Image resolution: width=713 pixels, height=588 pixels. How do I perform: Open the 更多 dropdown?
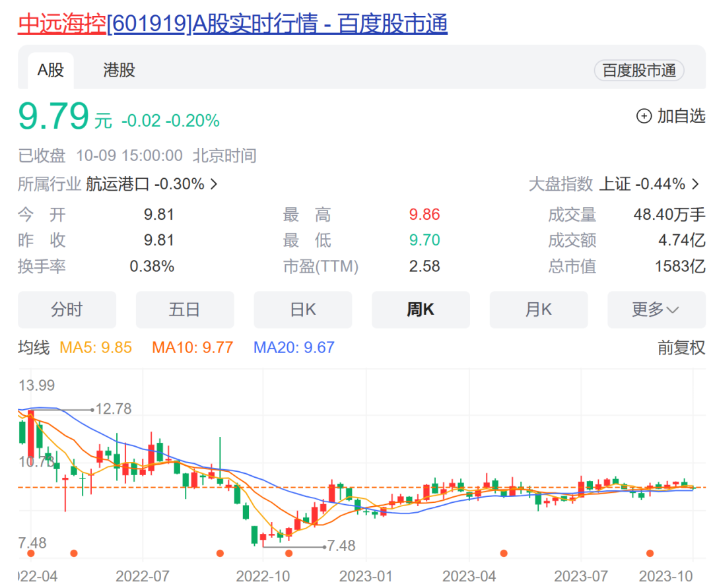[x=656, y=310]
